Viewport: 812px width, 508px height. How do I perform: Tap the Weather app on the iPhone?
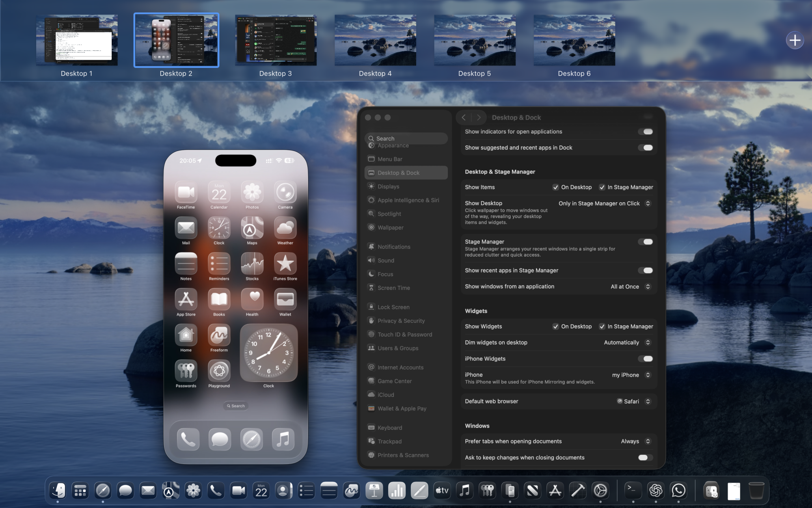click(285, 228)
